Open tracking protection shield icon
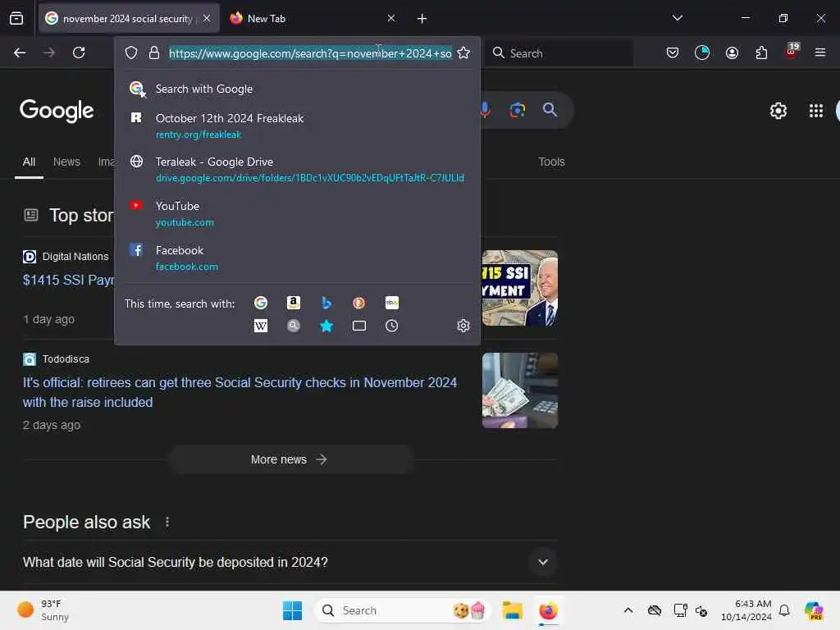Image resolution: width=840 pixels, height=630 pixels. (131, 52)
